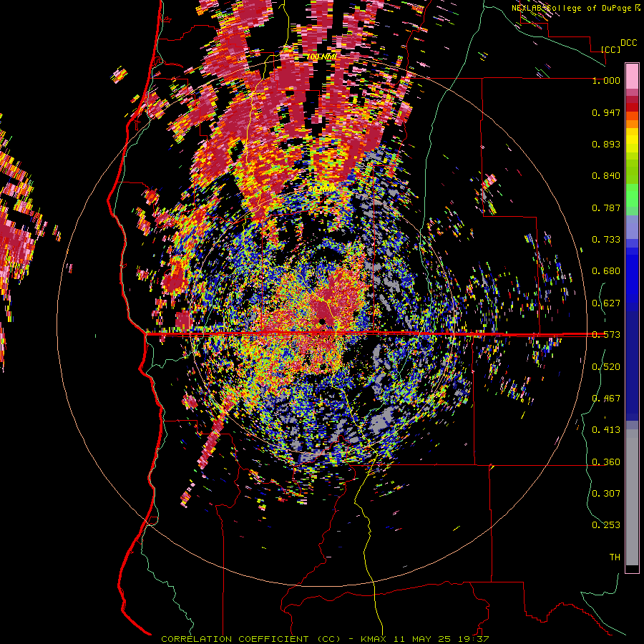
Task: Select the 0.787 legend label
Action: 606,208
